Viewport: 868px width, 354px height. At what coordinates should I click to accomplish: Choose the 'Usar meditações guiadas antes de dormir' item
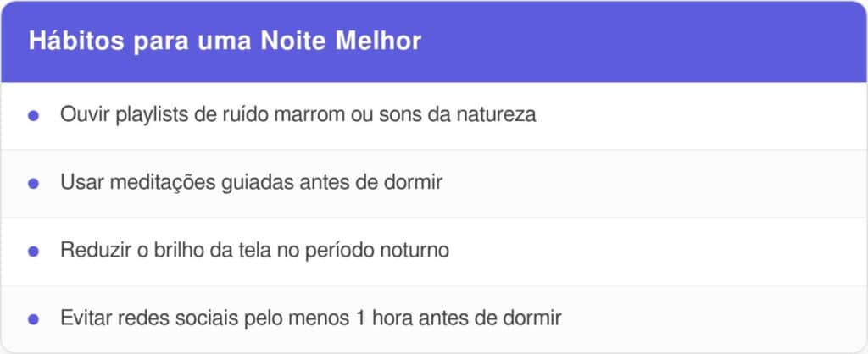pyautogui.click(x=251, y=183)
